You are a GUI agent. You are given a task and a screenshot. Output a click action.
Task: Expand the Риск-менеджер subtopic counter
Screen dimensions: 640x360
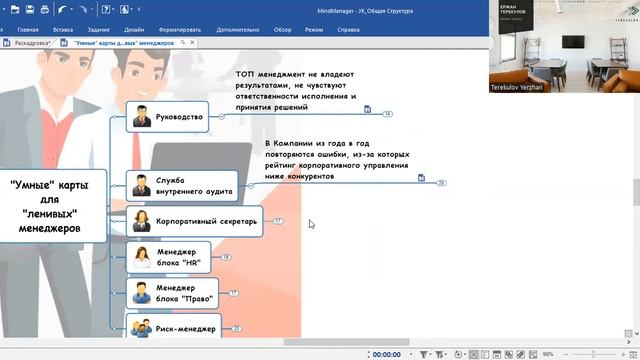coord(236,329)
